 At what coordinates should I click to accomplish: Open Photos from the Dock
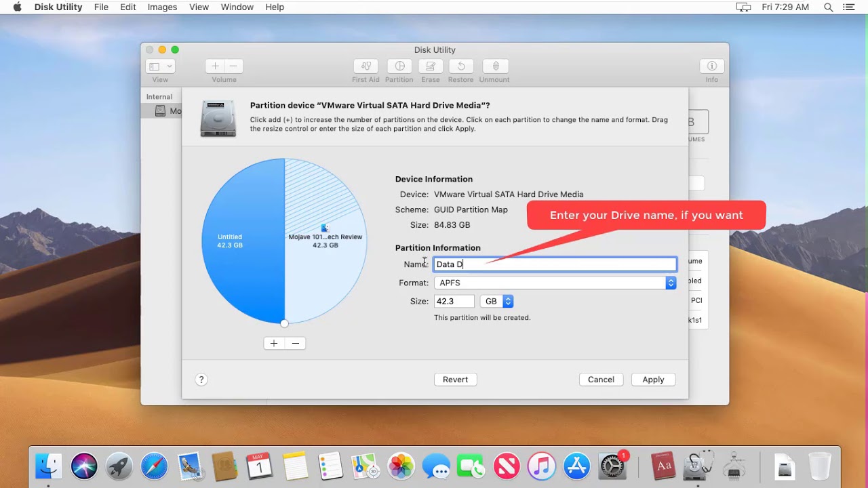401,466
